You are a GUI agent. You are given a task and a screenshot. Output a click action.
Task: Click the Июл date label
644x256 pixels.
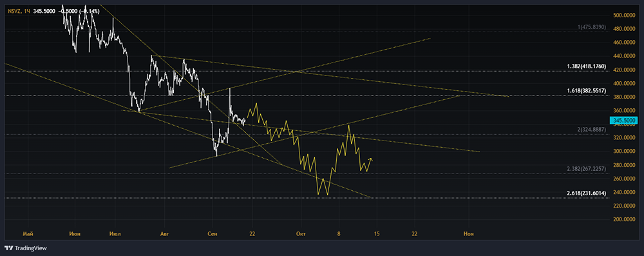115,234
